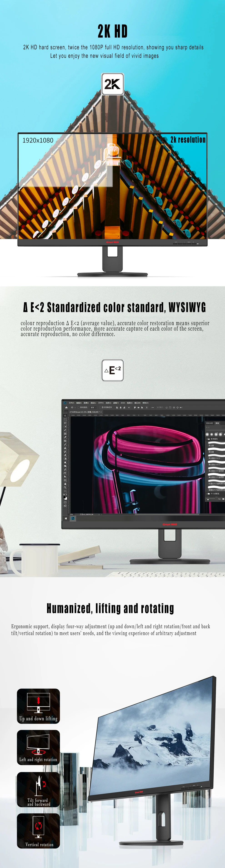Screen dimensions: 225x868
Task: Select the Horizontal Type tool
Action: 65,473
